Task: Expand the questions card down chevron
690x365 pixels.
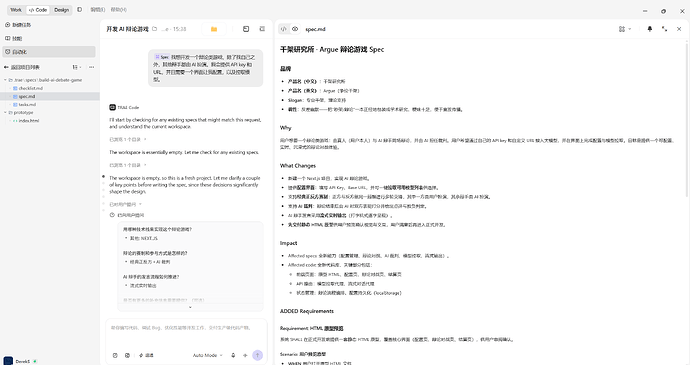Action: click(x=190, y=307)
